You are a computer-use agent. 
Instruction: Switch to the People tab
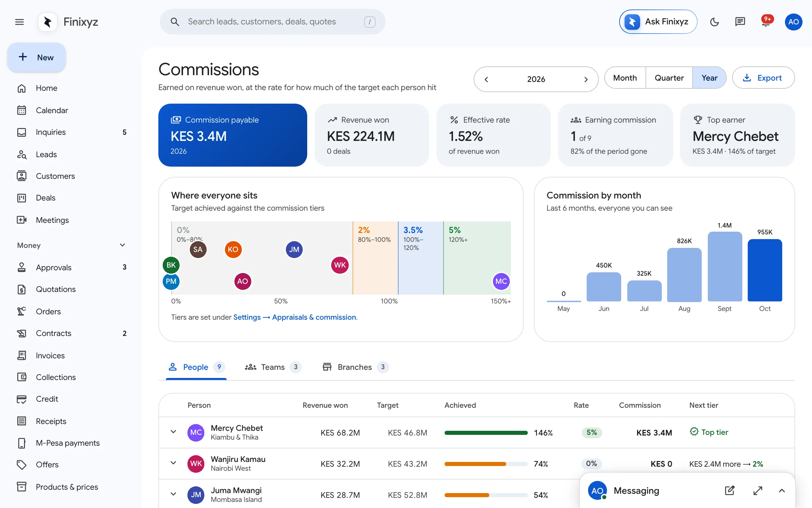click(x=196, y=367)
